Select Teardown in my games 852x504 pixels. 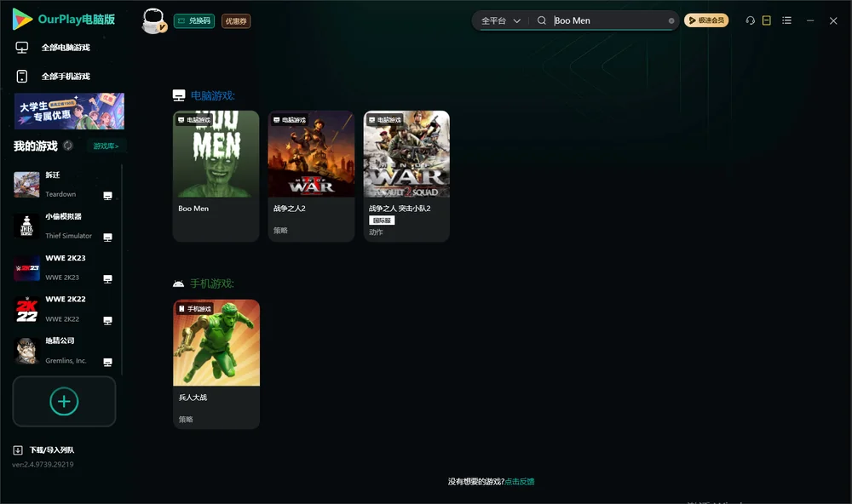(x=64, y=185)
